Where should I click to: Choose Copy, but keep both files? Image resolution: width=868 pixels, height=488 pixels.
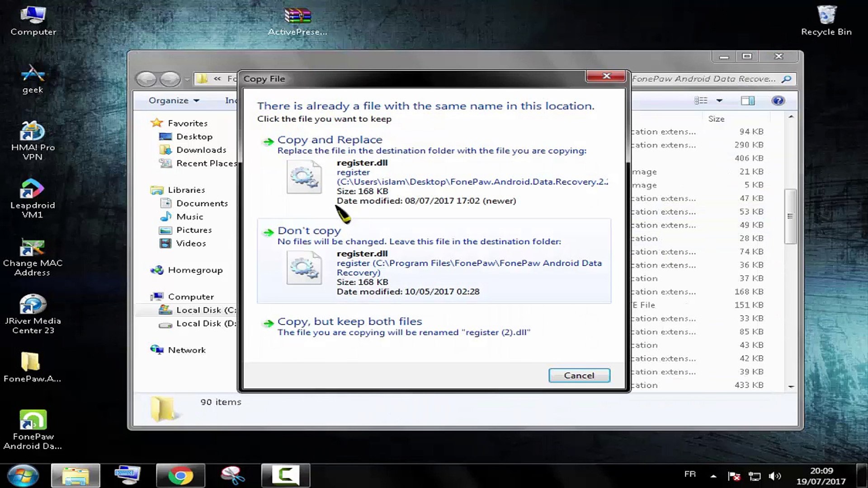[x=349, y=322]
